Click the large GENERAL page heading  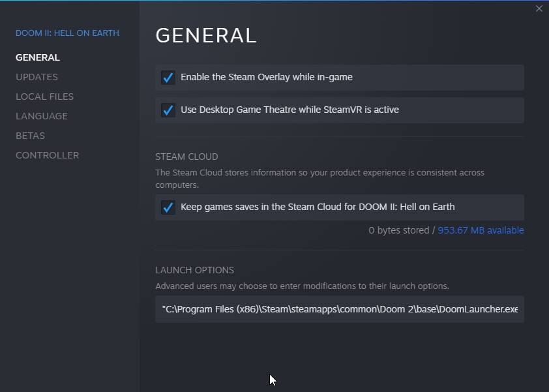(206, 36)
